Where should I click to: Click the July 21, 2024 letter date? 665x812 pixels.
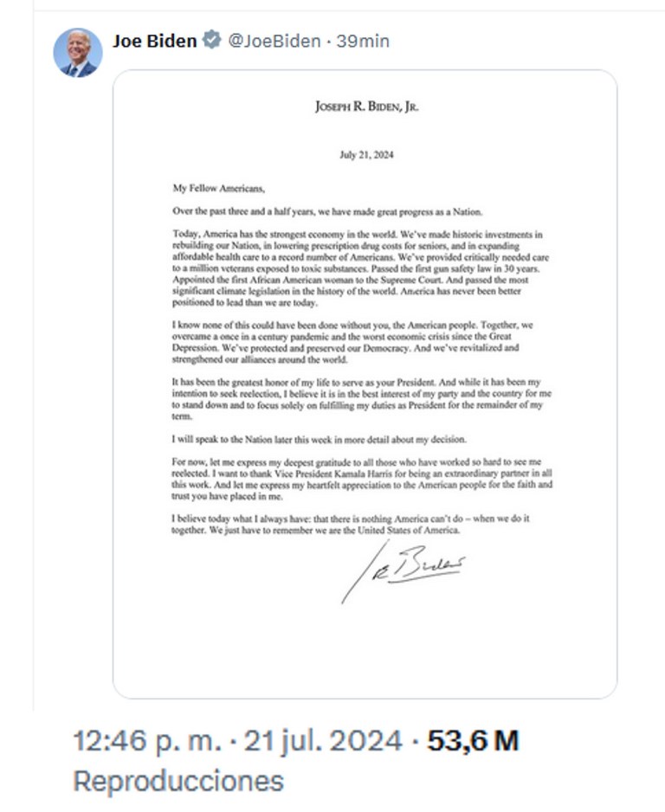point(366,156)
